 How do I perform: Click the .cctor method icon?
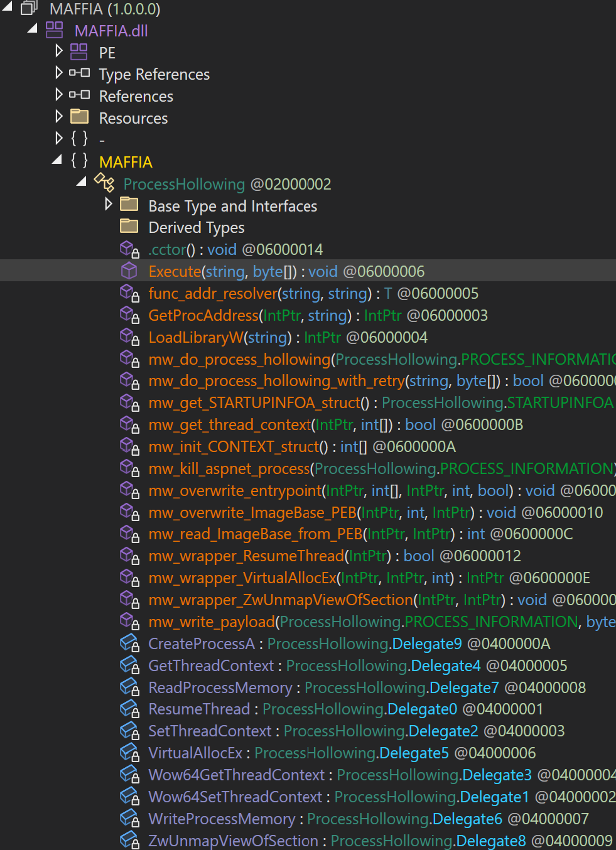(129, 249)
